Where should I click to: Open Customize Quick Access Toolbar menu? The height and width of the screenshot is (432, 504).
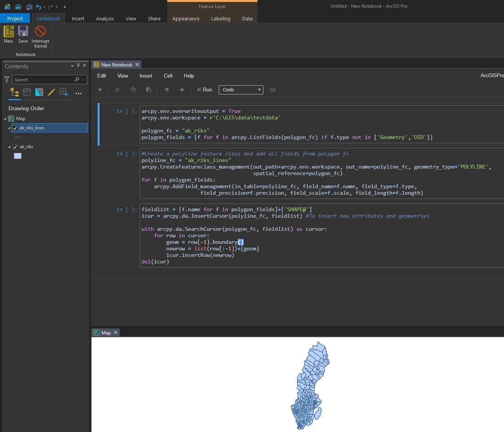click(65, 7)
